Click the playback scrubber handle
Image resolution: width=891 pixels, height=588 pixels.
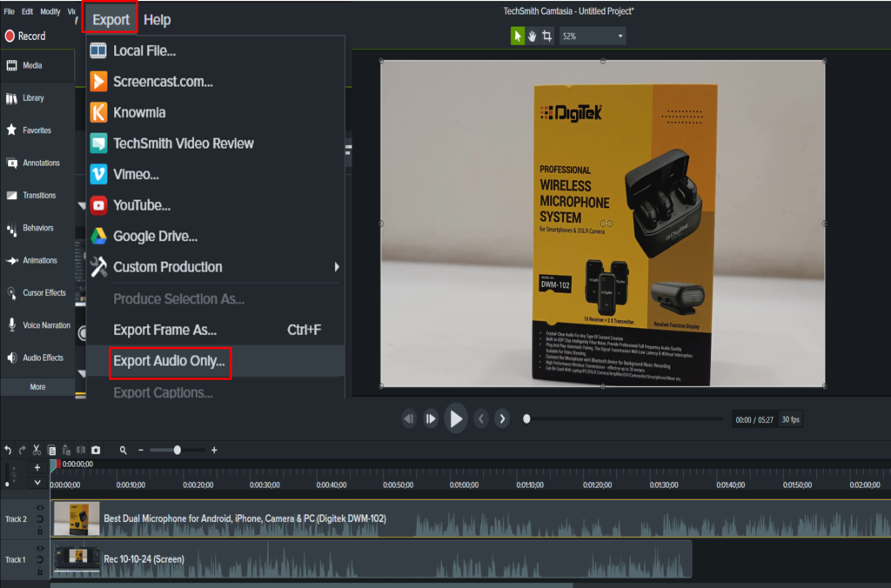tap(526, 419)
